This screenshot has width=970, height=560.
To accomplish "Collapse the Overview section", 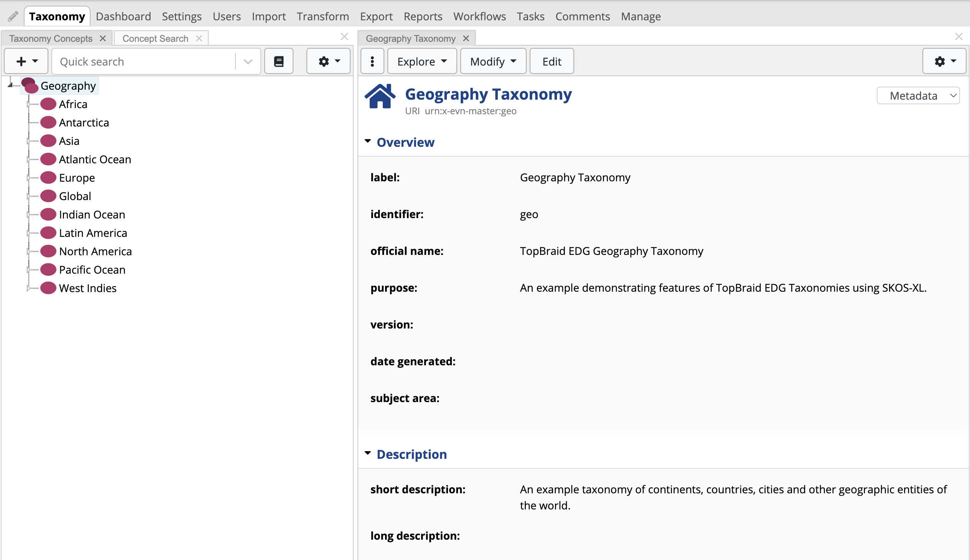I will point(368,141).
